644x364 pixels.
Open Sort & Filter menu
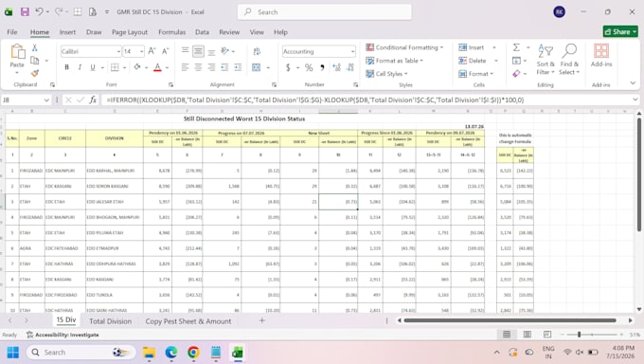point(546,59)
